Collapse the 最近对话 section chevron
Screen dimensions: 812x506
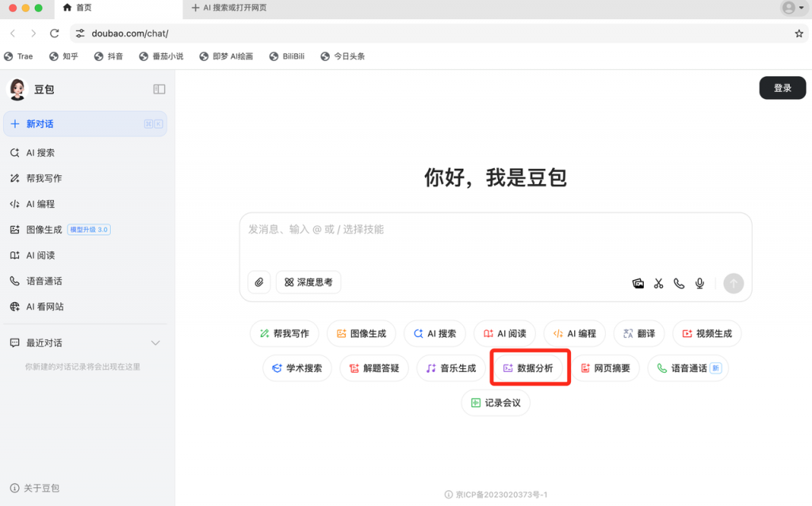click(x=155, y=343)
